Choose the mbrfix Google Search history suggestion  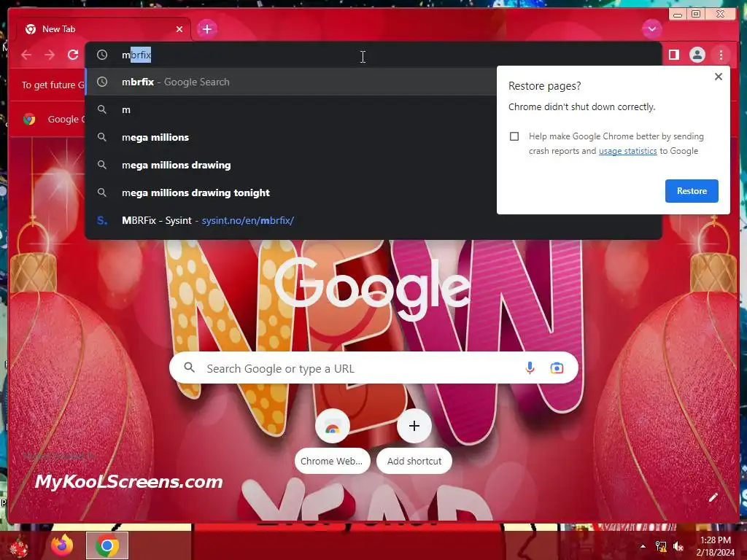tap(291, 82)
